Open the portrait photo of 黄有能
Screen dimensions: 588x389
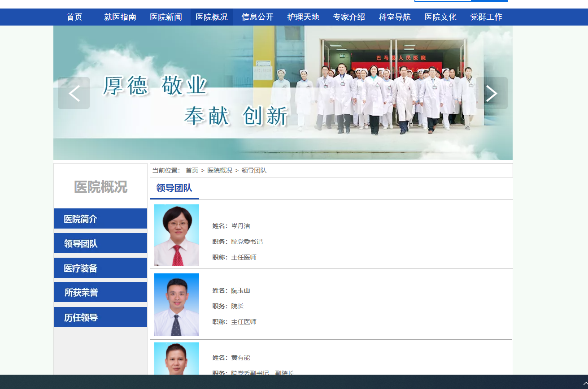[x=177, y=359]
